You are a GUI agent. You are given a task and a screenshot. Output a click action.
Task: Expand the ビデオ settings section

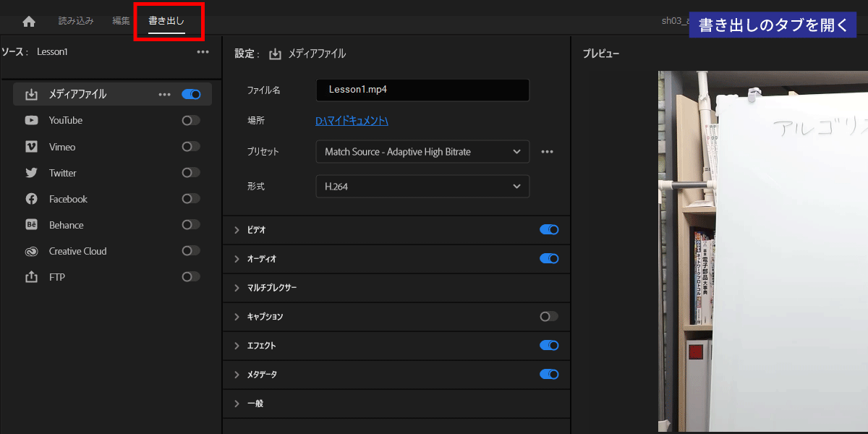pos(237,230)
